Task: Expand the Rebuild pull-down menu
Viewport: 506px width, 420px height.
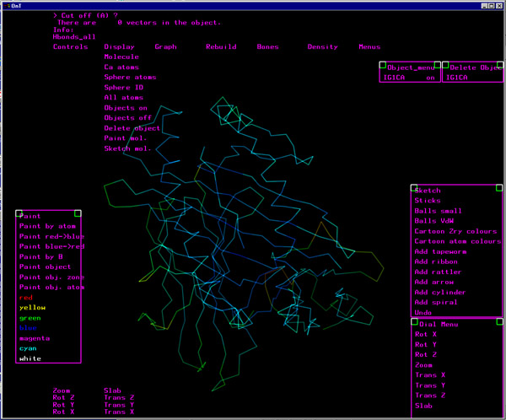Action: click(x=221, y=47)
